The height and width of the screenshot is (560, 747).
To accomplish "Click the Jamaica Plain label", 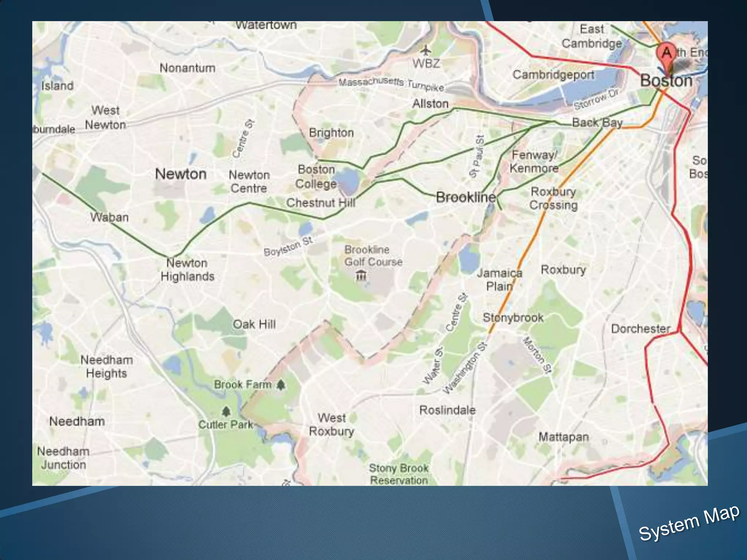I will click(499, 279).
